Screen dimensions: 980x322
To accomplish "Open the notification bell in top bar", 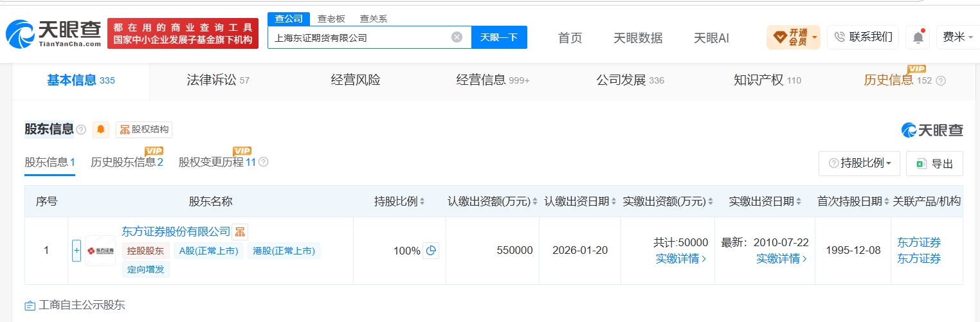I will click(x=918, y=37).
